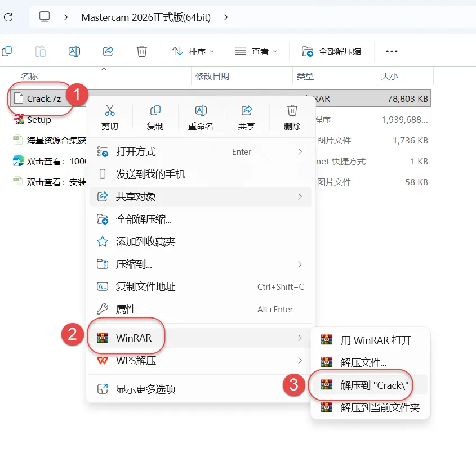Sort by the 类型 column header
The image size is (476, 453).
[305, 76]
